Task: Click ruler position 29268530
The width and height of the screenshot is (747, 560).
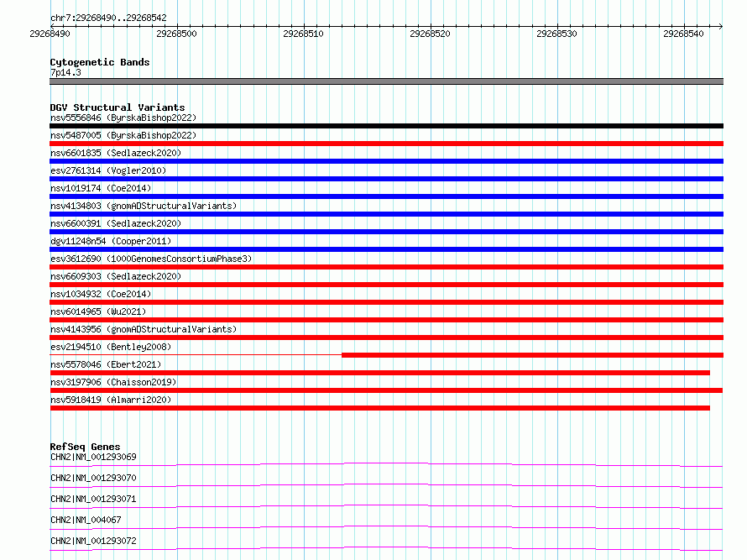Action: [557, 34]
